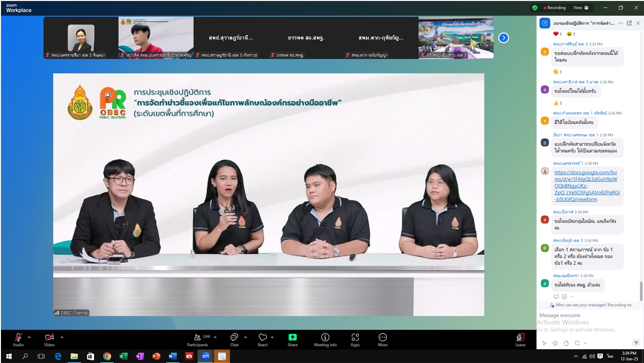This screenshot has height=363, width=644.
Task: Click the heart reaction count in chat
Action: click(x=558, y=34)
